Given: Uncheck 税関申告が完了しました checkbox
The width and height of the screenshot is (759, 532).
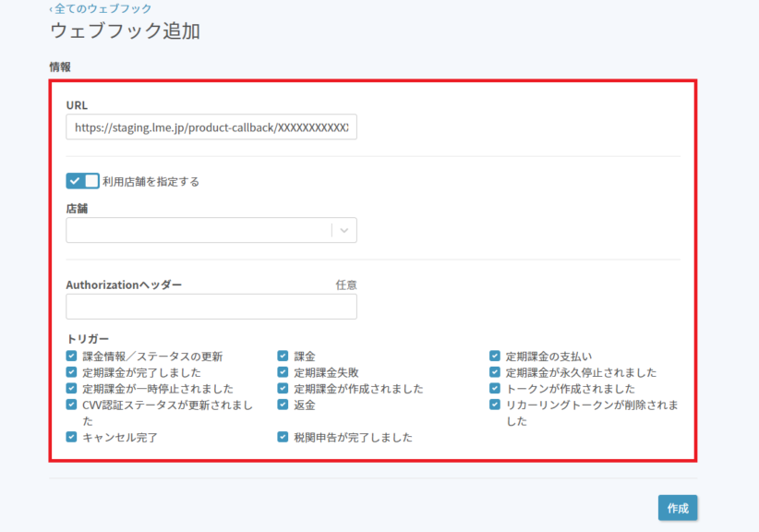Looking at the screenshot, I should 283,437.
